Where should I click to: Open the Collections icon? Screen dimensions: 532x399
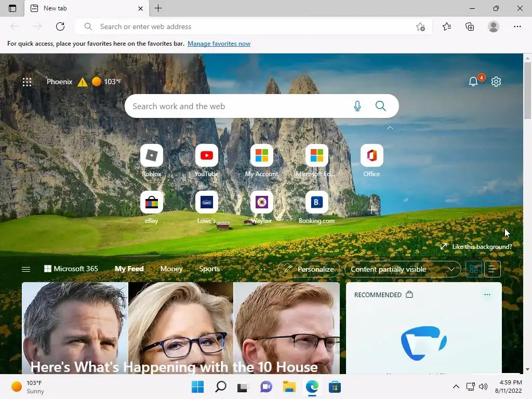[470, 26]
